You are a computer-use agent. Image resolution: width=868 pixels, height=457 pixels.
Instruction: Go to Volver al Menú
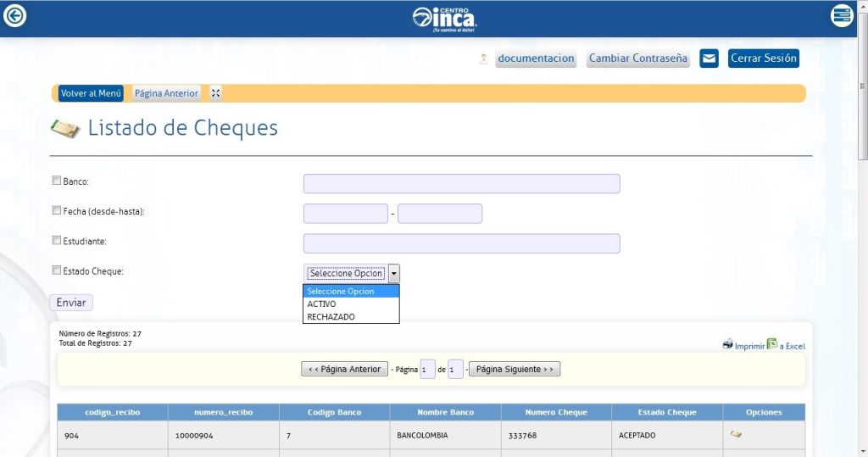pyautogui.click(x=92, y=93)
